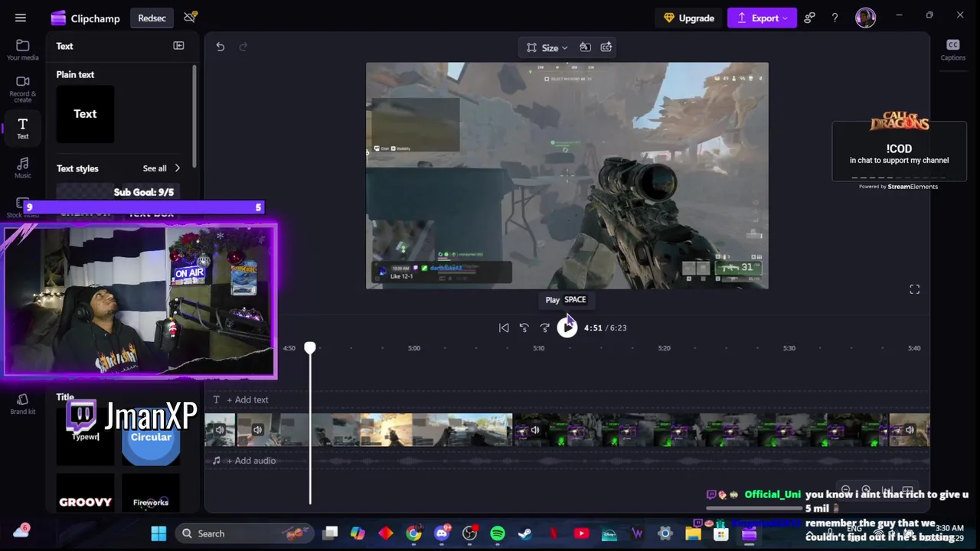Viewport: 980px width, 551px height.
Task: Click the video preview canvas
Action: [567, 175]
